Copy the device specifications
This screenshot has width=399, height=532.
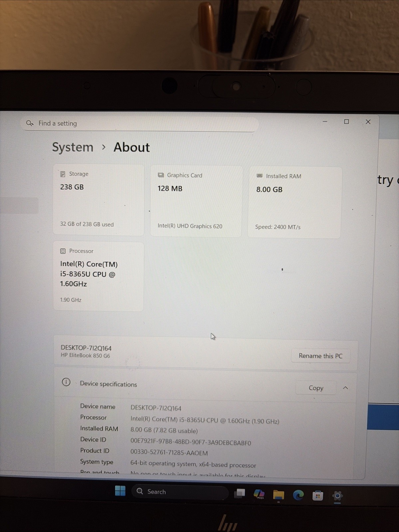tap(316, 388)
